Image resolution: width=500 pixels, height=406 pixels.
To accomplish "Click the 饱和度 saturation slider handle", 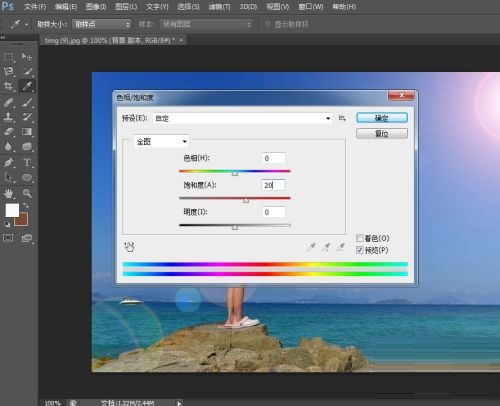I will 246,200.
